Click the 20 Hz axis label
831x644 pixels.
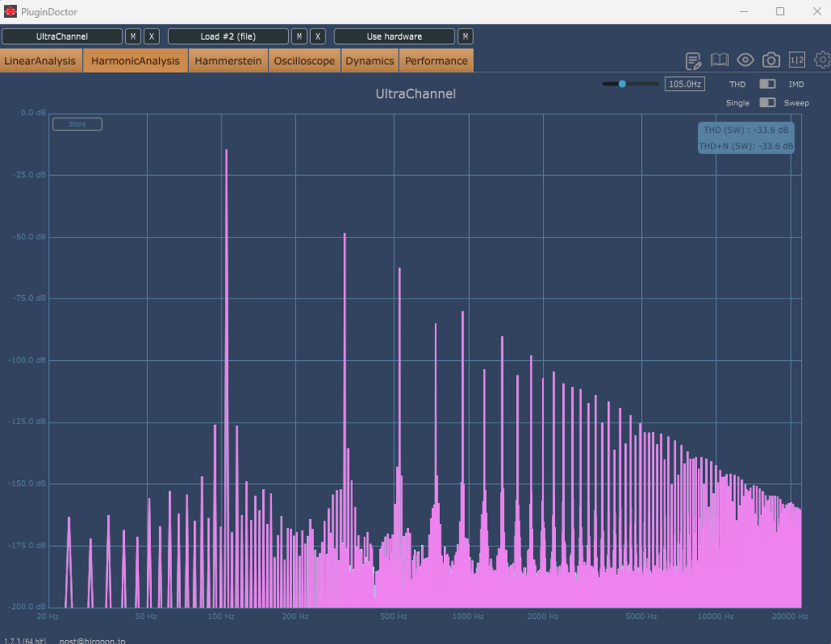[48, 616]
